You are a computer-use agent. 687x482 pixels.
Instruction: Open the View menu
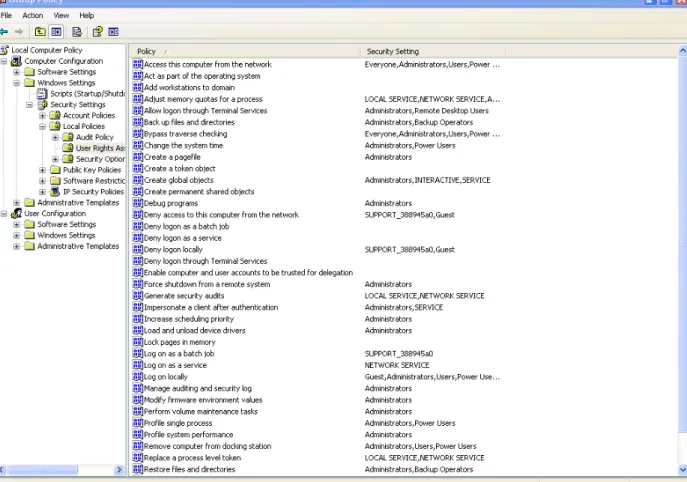coord(61,15)
